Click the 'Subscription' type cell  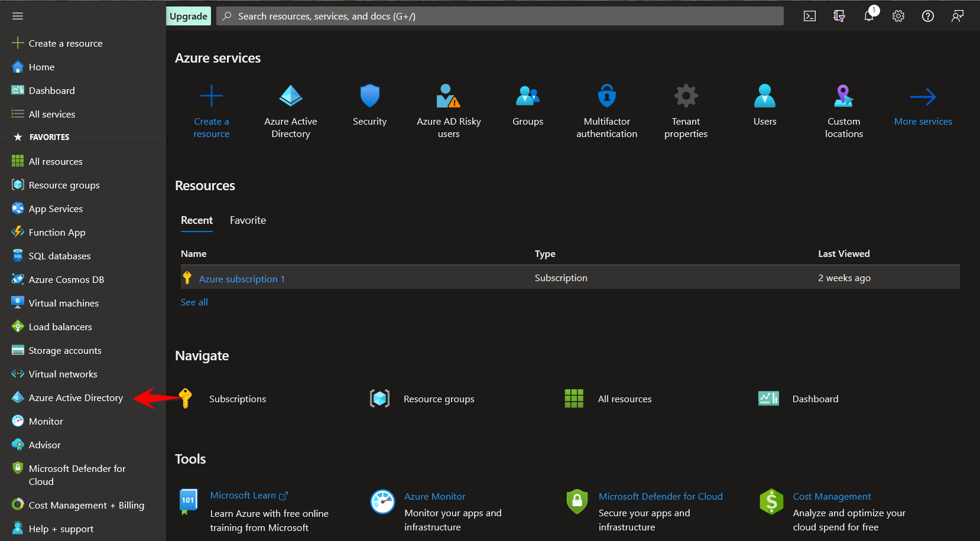pyautogui.click(x=561, y=278)
